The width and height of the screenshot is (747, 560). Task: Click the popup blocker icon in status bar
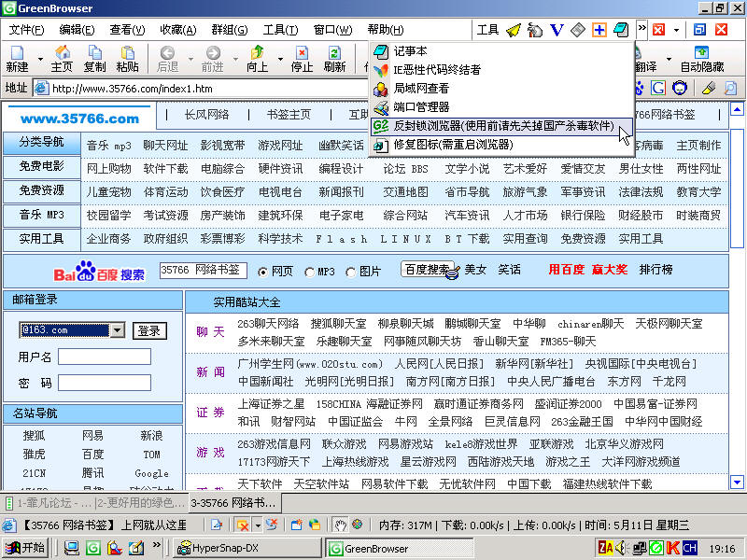243,525
